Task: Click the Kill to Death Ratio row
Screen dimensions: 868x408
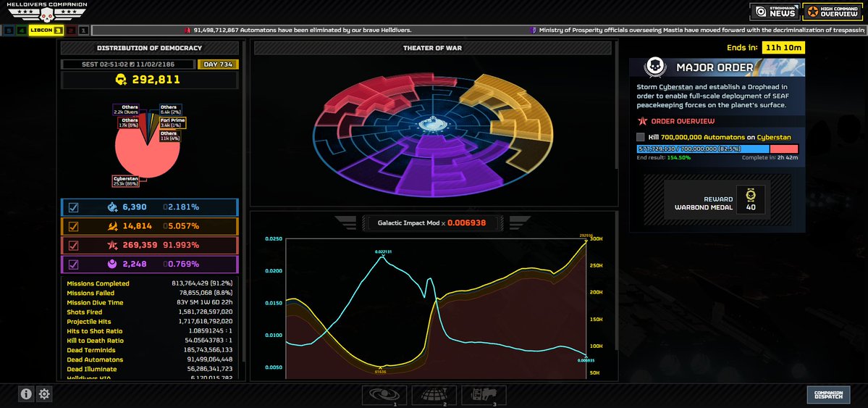Action: [x=149, y=341]
